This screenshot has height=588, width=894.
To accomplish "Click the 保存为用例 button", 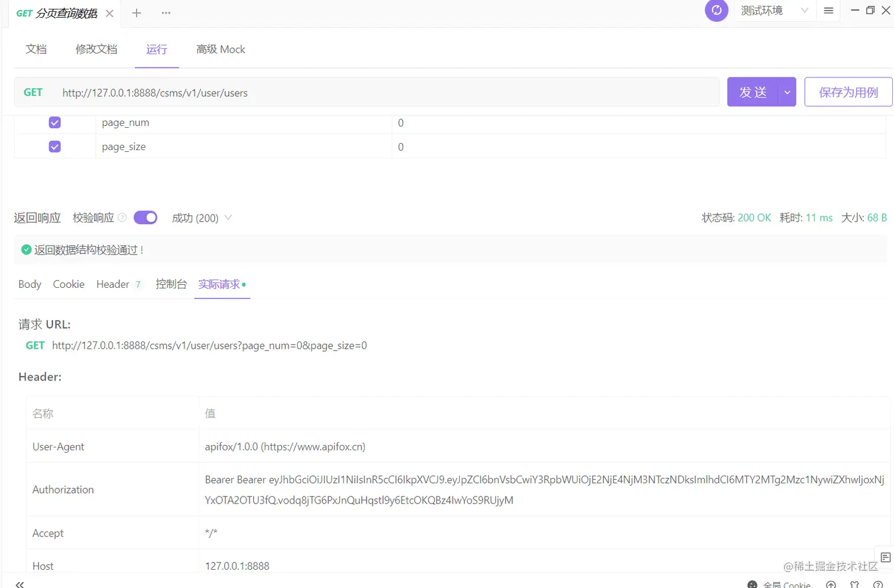I will [x=848, y=92].
